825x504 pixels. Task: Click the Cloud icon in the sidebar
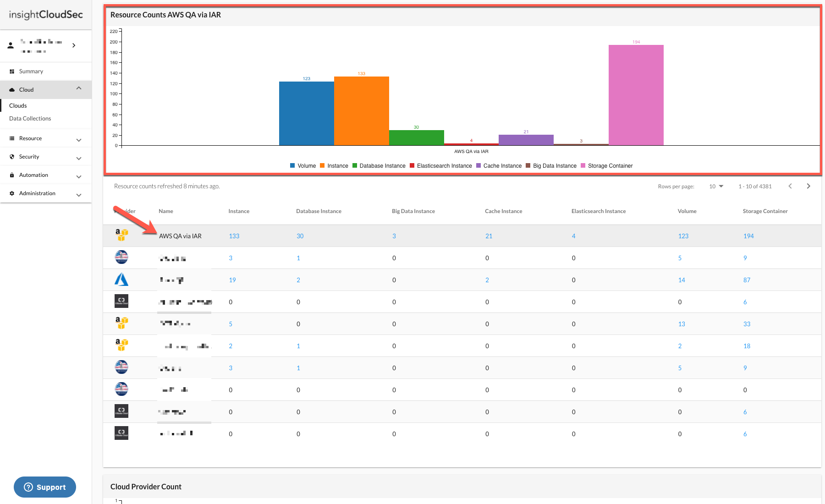(12, 90)
